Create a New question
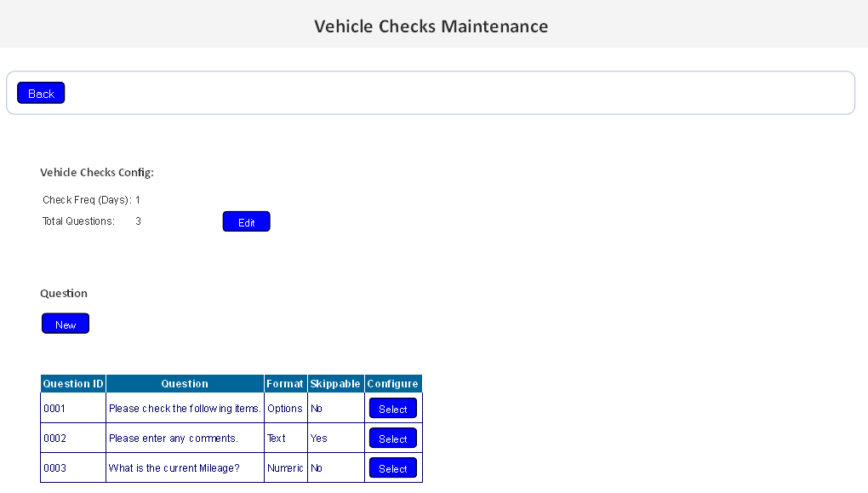Viewport: 868px width, 493px height. tap(66, 324)
